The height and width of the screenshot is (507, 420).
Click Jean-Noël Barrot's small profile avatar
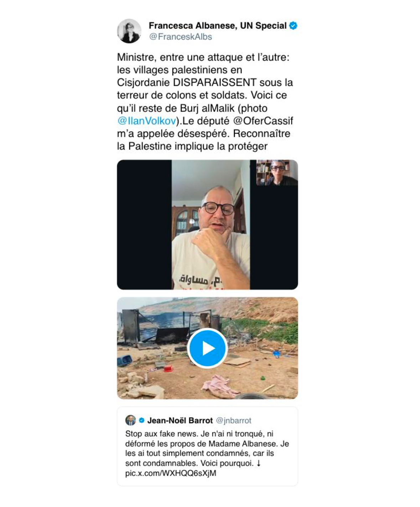tap(130, 420)
